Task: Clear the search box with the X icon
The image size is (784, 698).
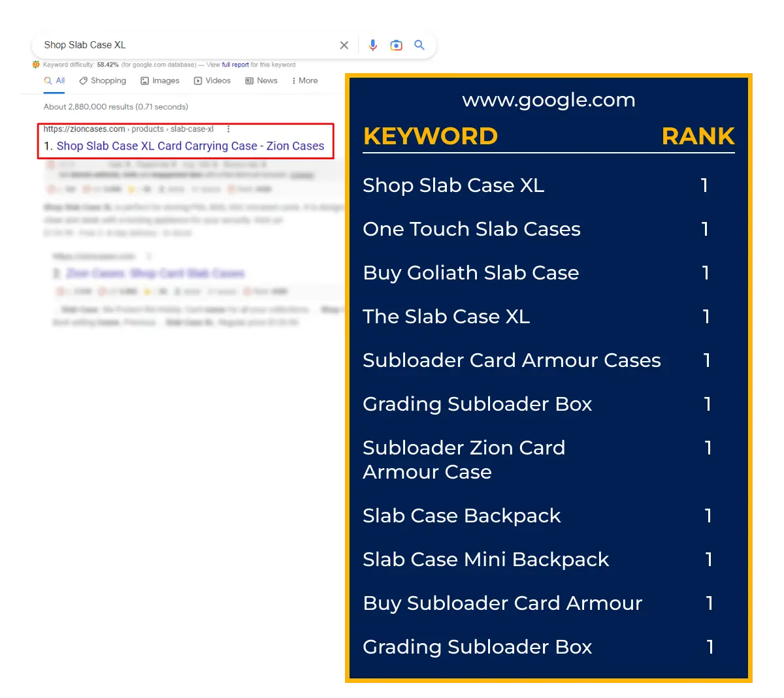Action: coord(344,45)
